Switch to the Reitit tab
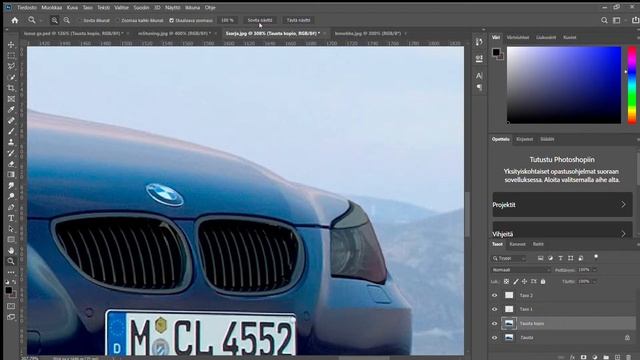The width and height of the screenshot is (640, 360). [x=538, y=244]
